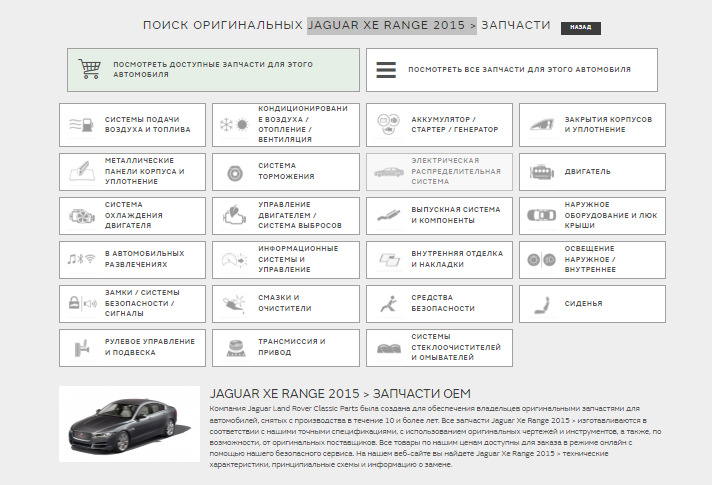Select the snowflake and sun climate icon

pos(234,124)
